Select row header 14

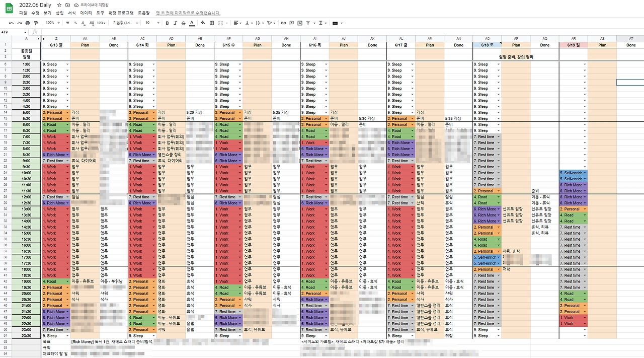pos(5,112)
